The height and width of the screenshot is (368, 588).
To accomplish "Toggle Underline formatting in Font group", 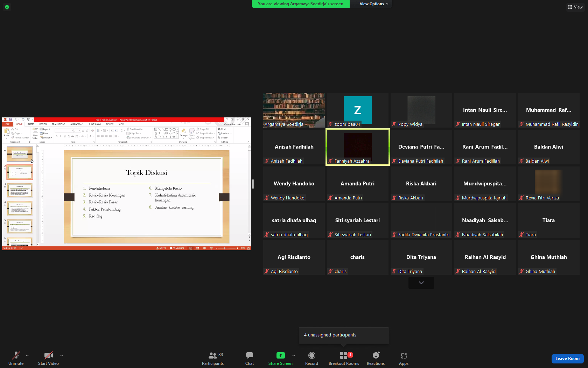I will (x=64, y=136).
